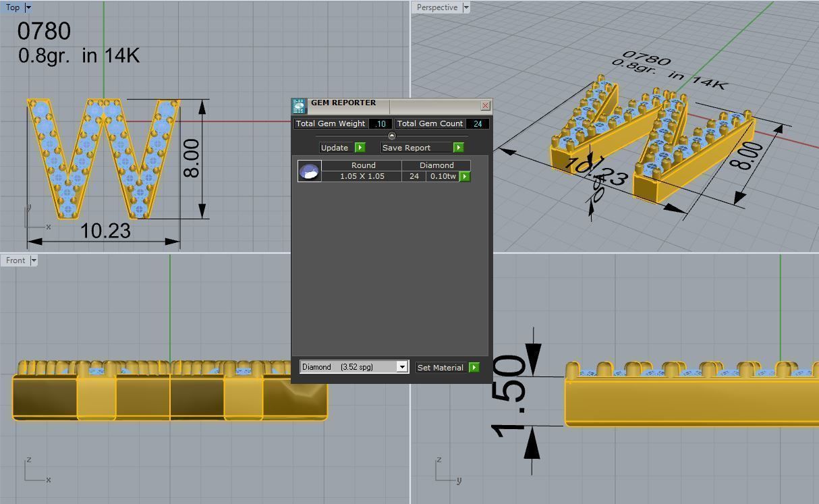Screen dimensions: 819x504
Task: Click the gem count 24 table cell
Action: (414, 176)
